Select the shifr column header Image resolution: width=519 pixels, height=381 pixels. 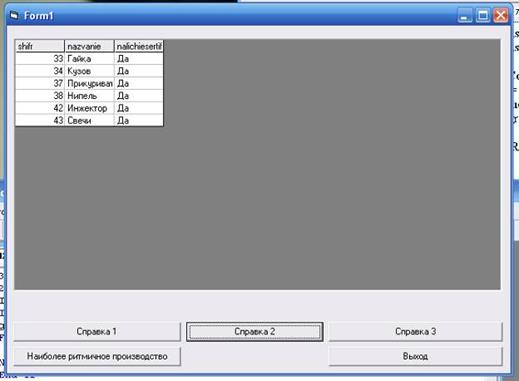[x=40, y=46]
